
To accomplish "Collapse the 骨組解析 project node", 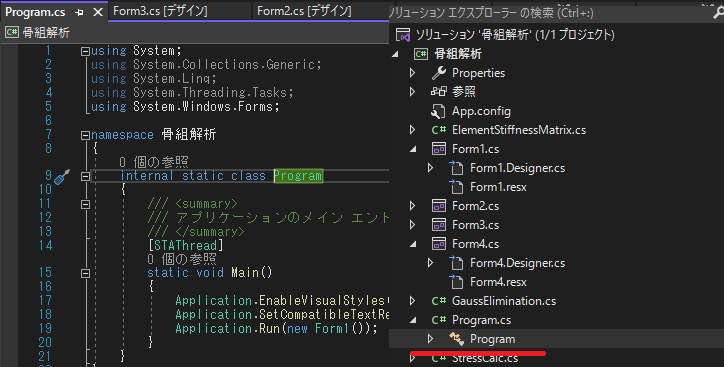I will pos(395,54).
